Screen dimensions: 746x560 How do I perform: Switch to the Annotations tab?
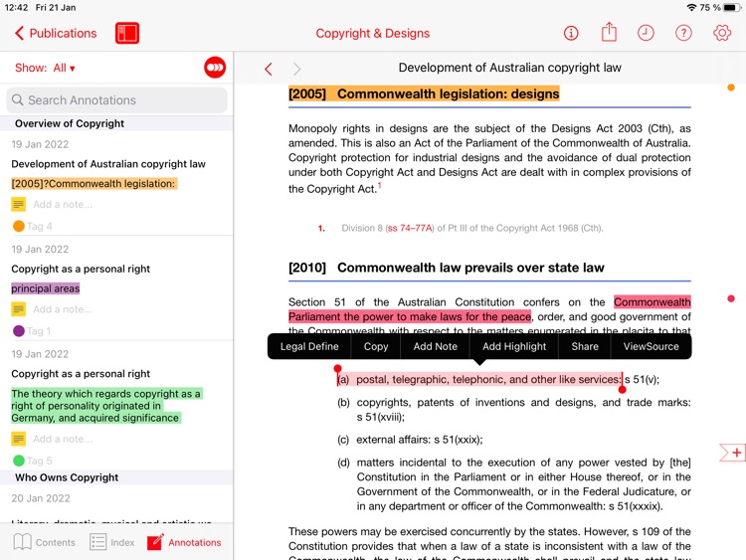click(184, 542)
